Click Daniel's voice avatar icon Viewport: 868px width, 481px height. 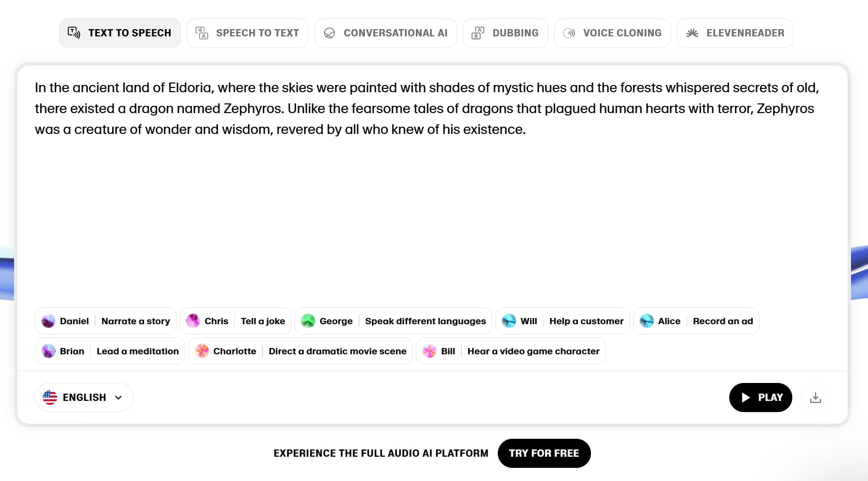click(48, 321)
